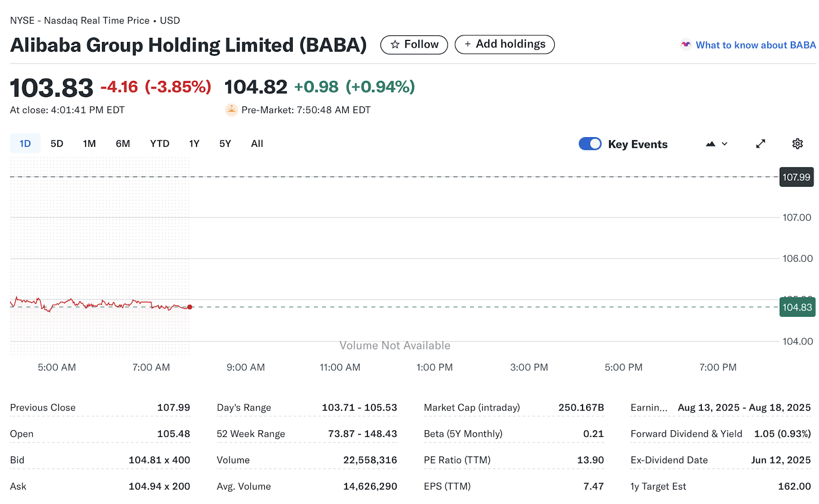Show the 1M chart range
This screenshot has height=504, width=819.
click(x=89, y=144)
